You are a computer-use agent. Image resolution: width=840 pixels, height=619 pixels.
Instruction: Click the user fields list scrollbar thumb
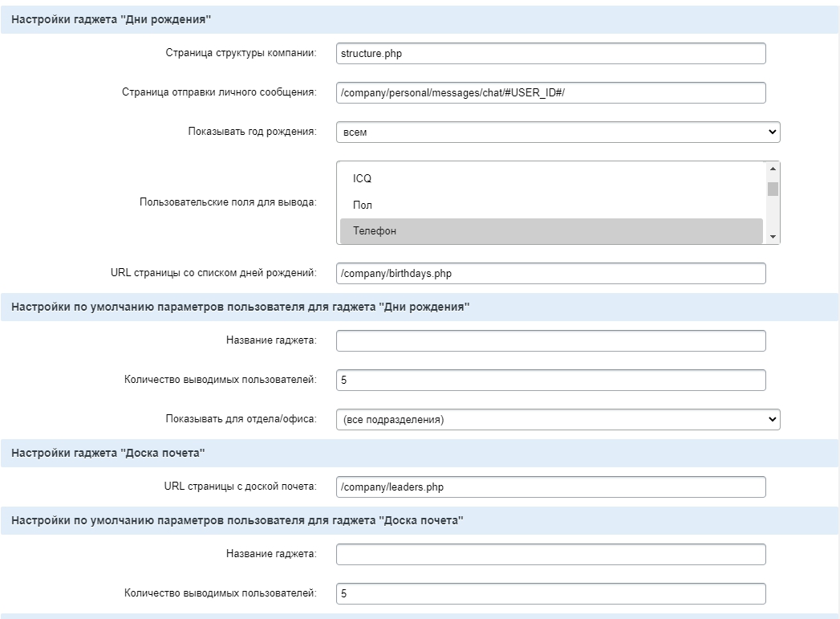pos(773,189)
